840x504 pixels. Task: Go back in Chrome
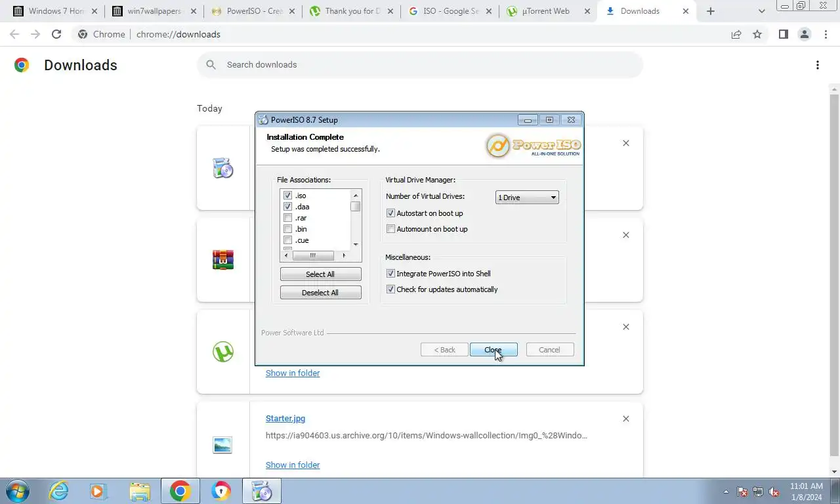click(x=14, y=34)
